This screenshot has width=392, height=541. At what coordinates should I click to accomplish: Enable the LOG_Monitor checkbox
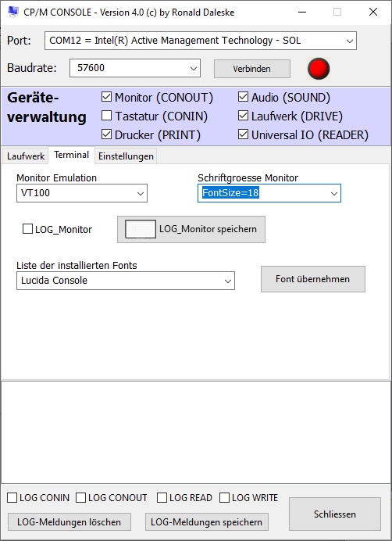coord(27,229)
